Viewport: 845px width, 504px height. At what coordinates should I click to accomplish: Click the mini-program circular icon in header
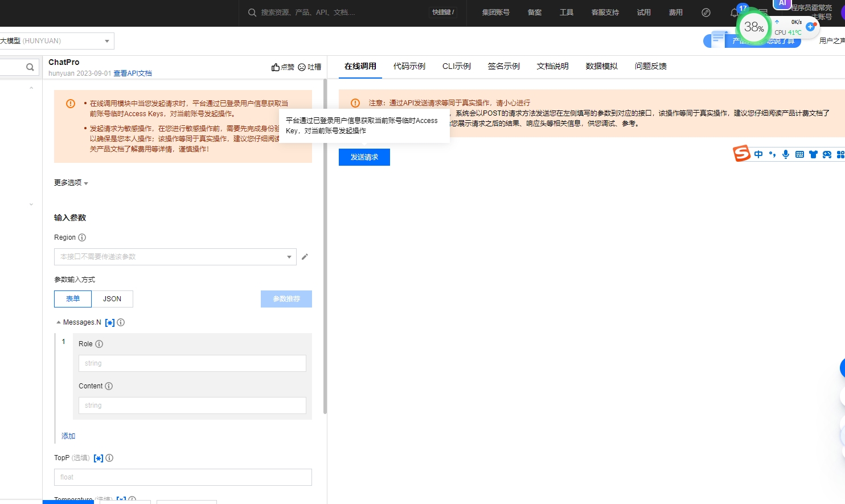click(x=706, y=13)
